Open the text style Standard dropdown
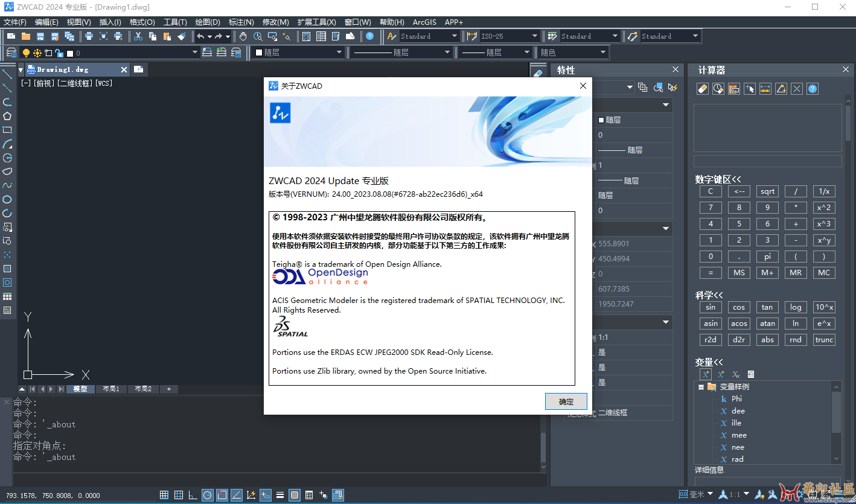The width and height of the screenshot is (856, 504). click(429, 36)
